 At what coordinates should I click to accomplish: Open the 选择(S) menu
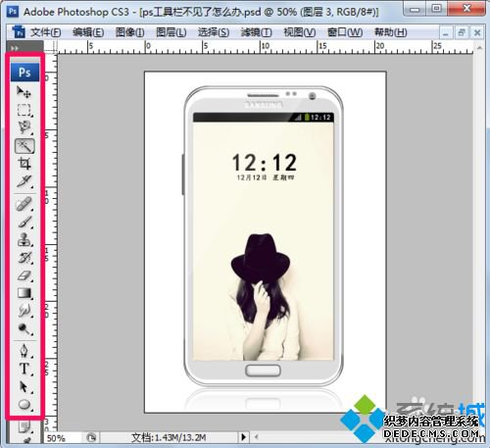click(214, 32)
